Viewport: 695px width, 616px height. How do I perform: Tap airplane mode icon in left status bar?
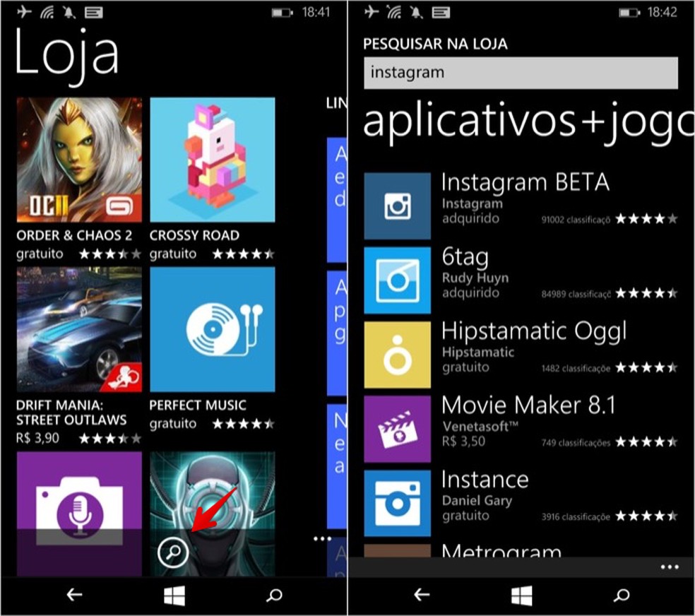25,12
